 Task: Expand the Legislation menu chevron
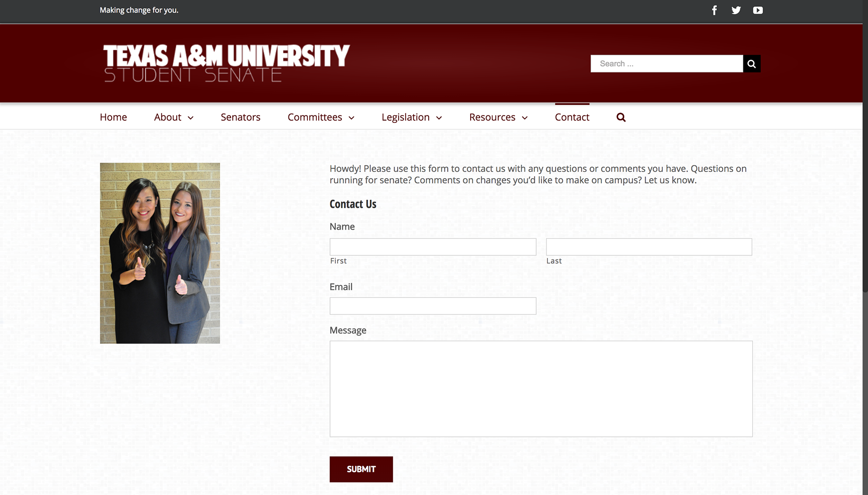439,118
